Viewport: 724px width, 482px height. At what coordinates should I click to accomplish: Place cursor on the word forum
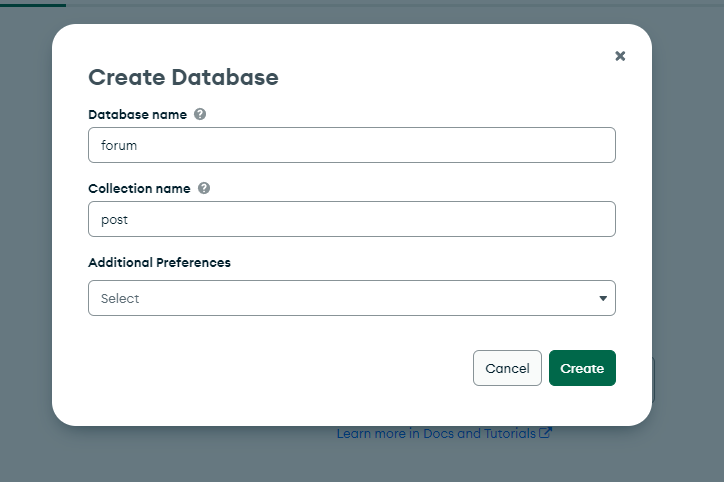click(x=119, y=145)
